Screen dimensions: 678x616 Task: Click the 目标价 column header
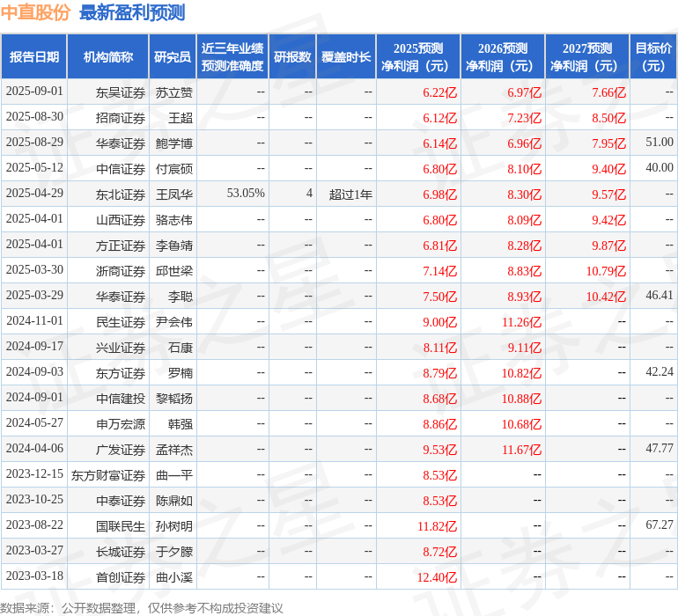pyautogui.click(x=653, y=56)
